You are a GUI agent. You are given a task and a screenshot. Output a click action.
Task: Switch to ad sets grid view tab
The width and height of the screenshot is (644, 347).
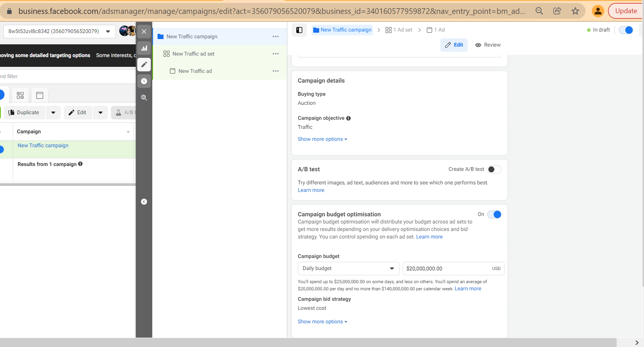pyautogui.click(x=20, y=95)
